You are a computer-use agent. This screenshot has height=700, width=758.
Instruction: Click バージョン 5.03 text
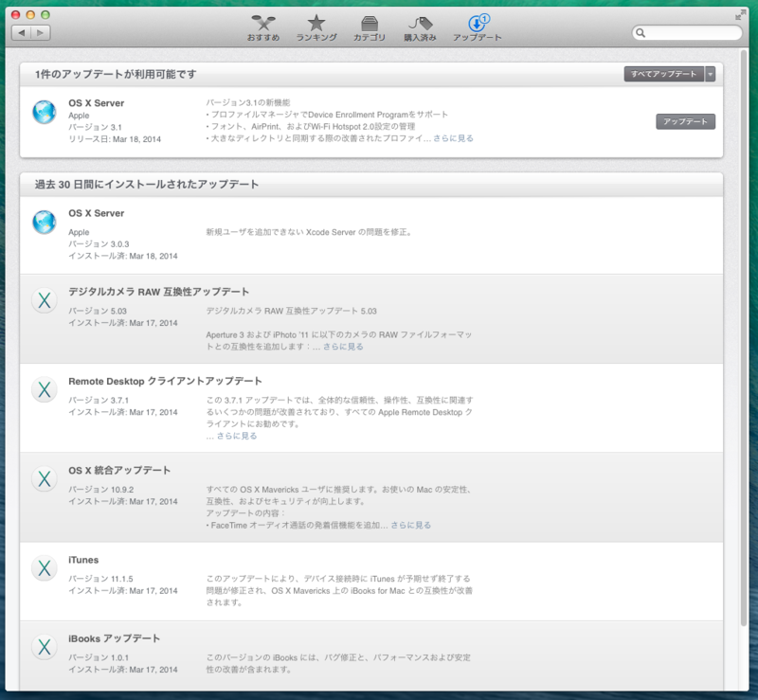pos(98,311)
